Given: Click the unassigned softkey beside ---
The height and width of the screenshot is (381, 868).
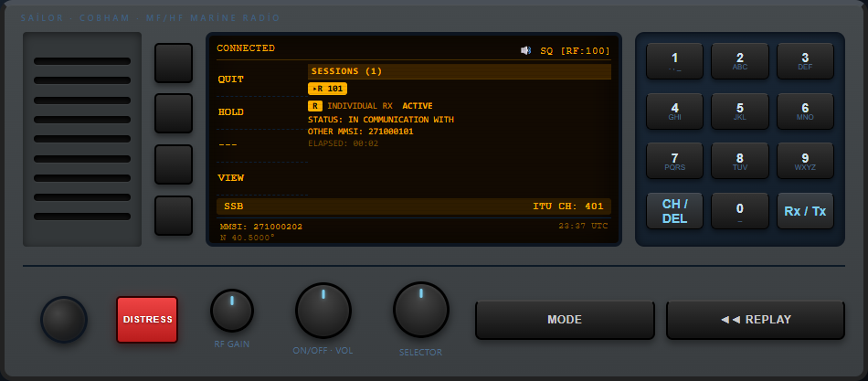Looking at the screenshot, I should point(174,164).
